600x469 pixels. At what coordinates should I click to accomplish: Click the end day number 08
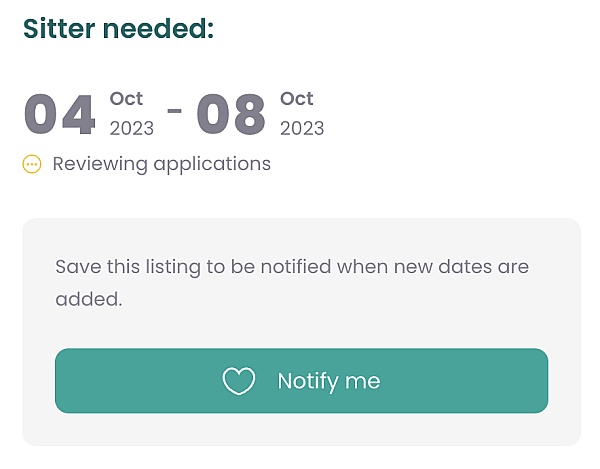point(231,115)
